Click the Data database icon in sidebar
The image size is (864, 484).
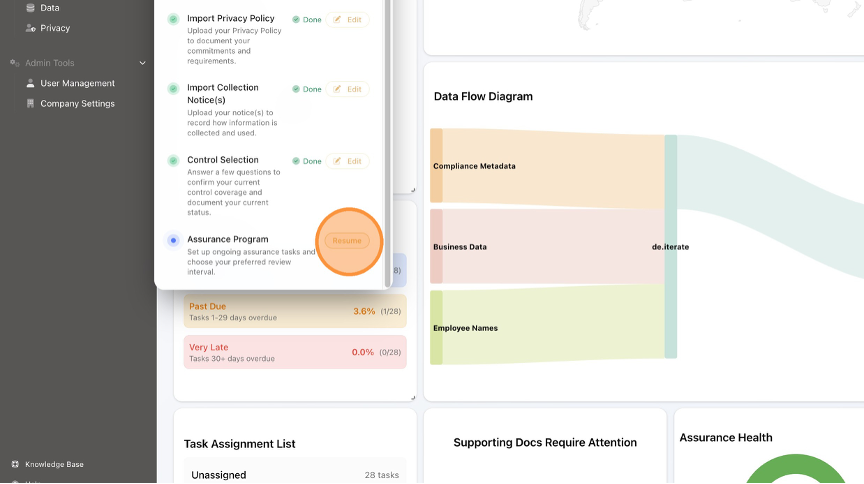click(30, 8)
